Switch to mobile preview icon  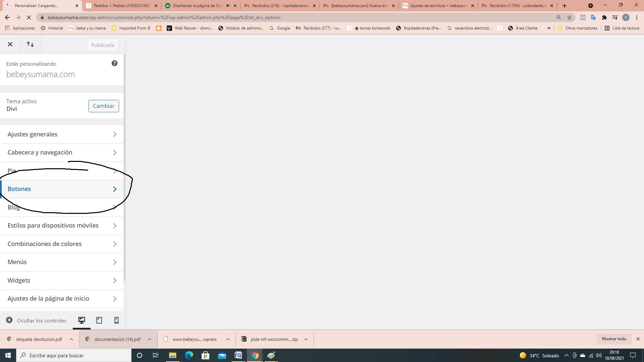pos(116,320)
